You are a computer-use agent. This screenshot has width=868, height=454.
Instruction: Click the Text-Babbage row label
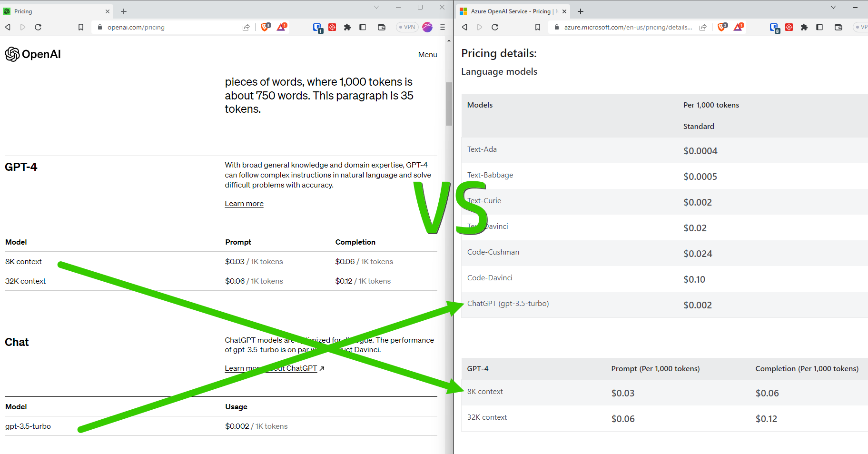[490, 175]
